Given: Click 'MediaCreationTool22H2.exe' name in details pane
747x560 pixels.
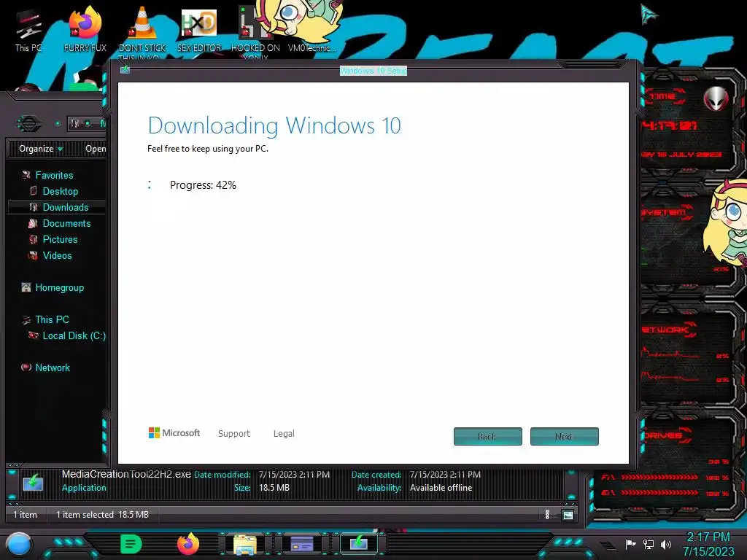Looking at the screenshot, I should click(x=126, y=474).
